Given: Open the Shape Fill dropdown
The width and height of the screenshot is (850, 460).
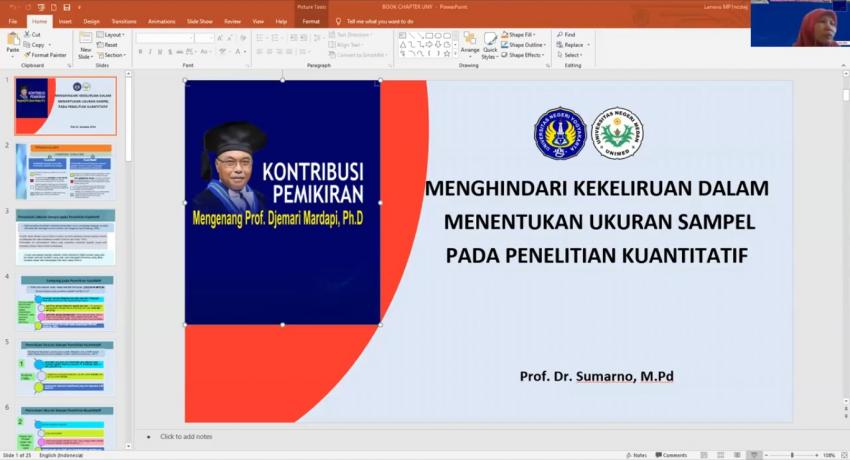Looking at the screenshot, I should pyautogui.click(x=519, y=34).
